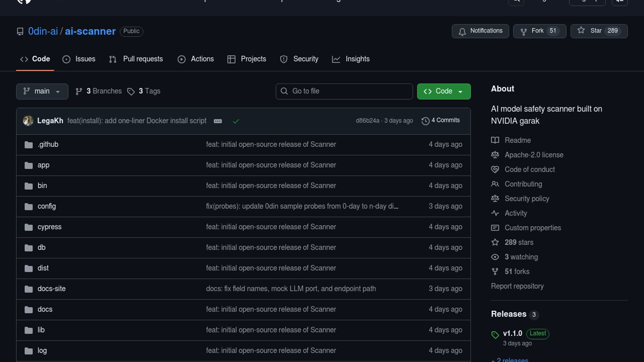This screenshot has width=644, height=362.
Task: Open the main branch selector dropdown
Action: point(42,91)
